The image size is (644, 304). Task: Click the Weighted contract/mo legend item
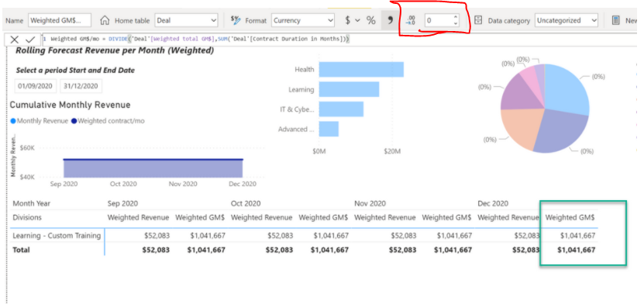point(108,121)
